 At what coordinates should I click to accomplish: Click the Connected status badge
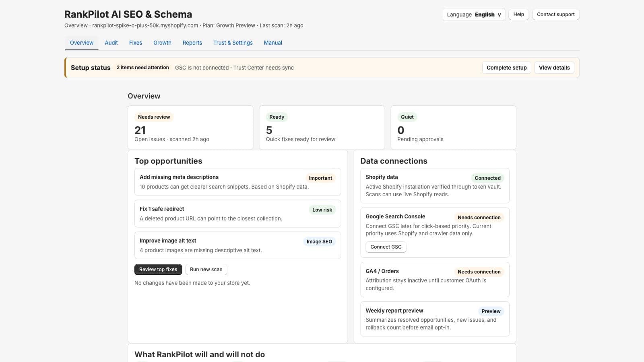(x=487, y=178)
